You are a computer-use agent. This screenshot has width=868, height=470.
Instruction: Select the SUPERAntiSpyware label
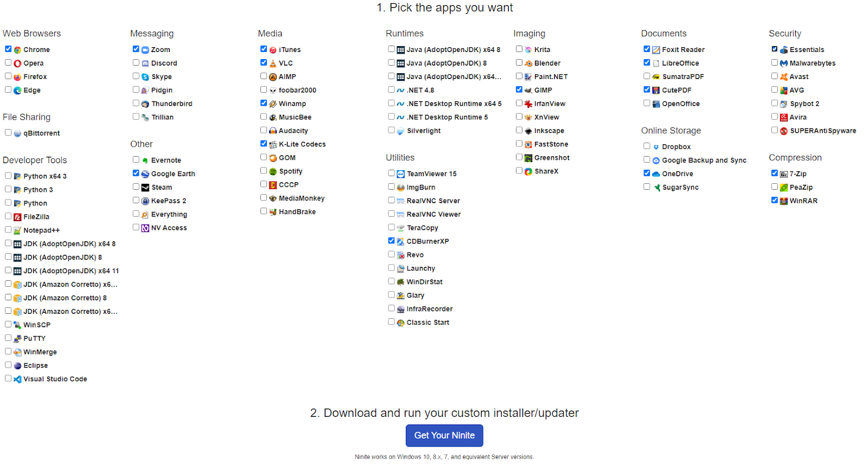(x=823, y=131)
